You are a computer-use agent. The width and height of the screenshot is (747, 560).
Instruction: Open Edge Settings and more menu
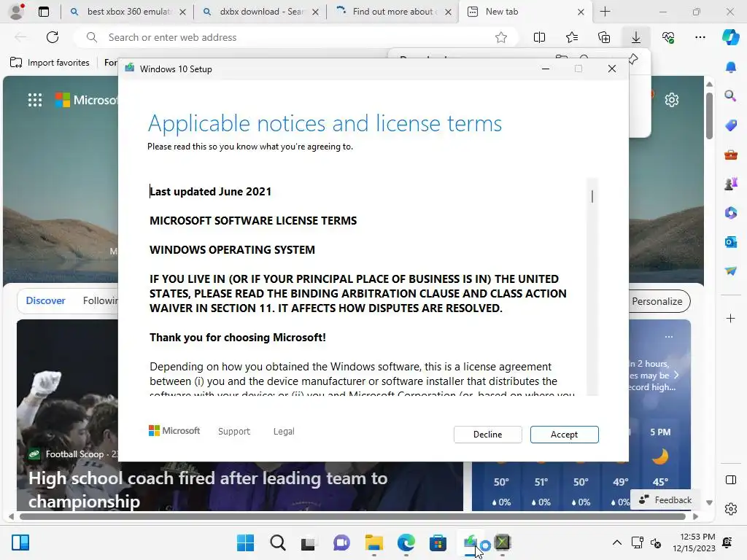point(700,37)
